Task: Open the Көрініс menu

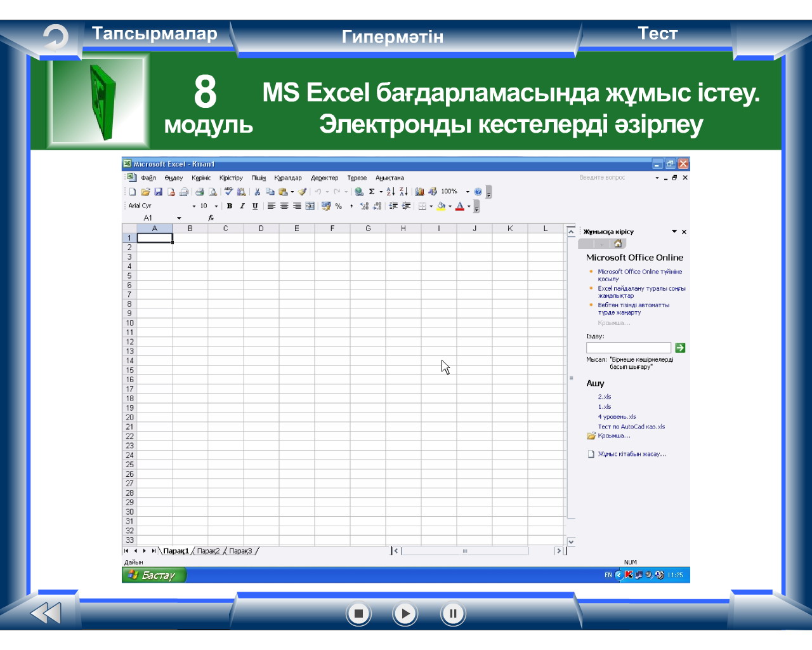Action: tap(201, 178)
